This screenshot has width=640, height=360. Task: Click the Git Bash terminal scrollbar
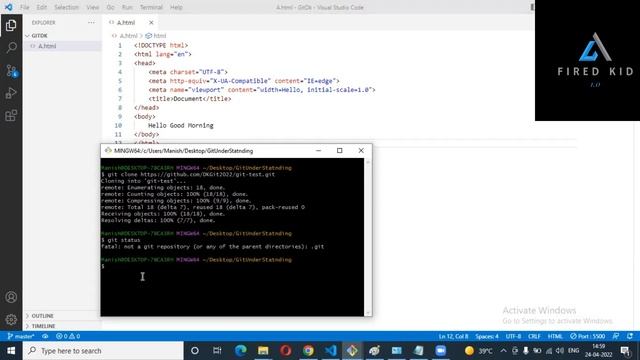tap(368, 237)
